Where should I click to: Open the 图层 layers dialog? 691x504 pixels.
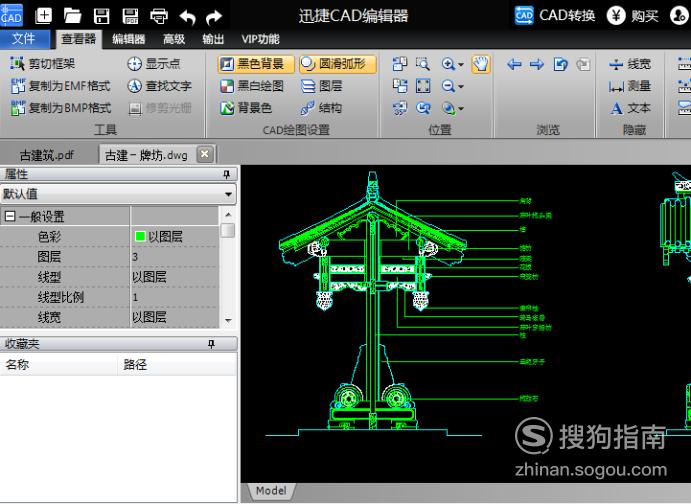coord(322,86)
